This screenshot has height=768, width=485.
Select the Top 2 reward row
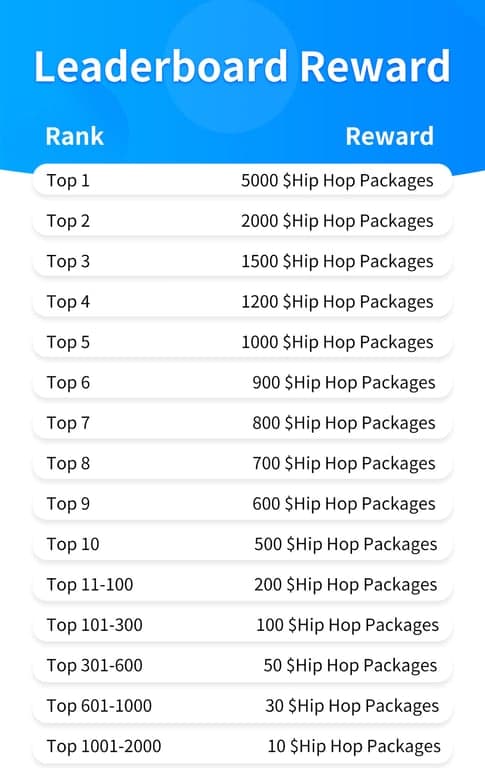click(x=242, y=220)
